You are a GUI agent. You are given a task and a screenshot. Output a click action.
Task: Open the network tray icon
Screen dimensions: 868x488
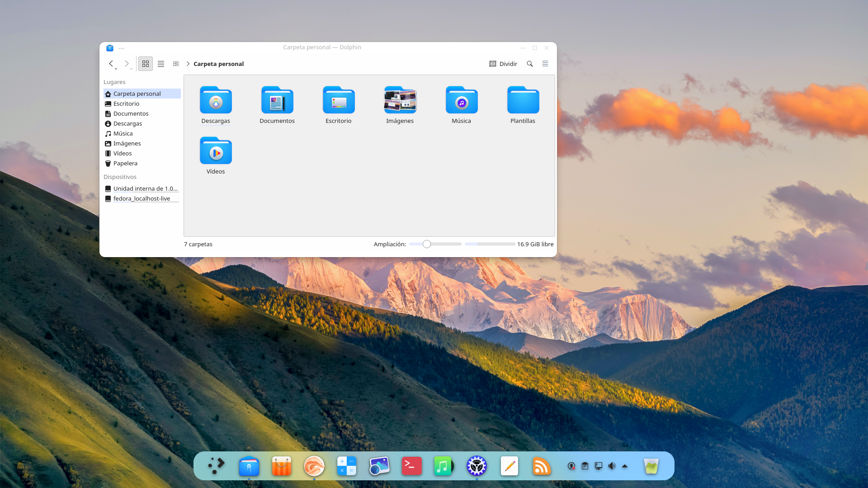tap(599, 466)
